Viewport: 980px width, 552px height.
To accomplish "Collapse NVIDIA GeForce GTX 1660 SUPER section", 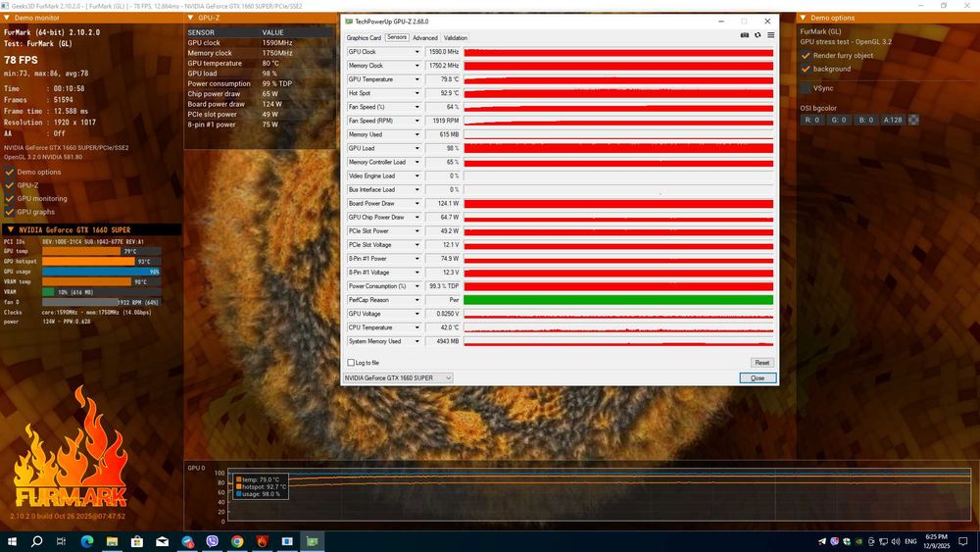I will [x=10, y=229].
